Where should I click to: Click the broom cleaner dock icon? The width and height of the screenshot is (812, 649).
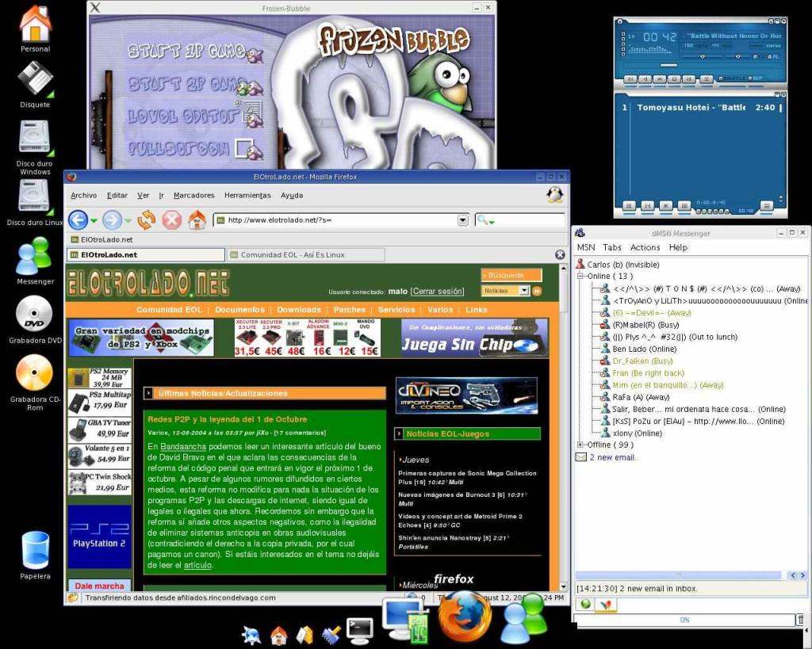pyautogui.click(x=330, y=634)
